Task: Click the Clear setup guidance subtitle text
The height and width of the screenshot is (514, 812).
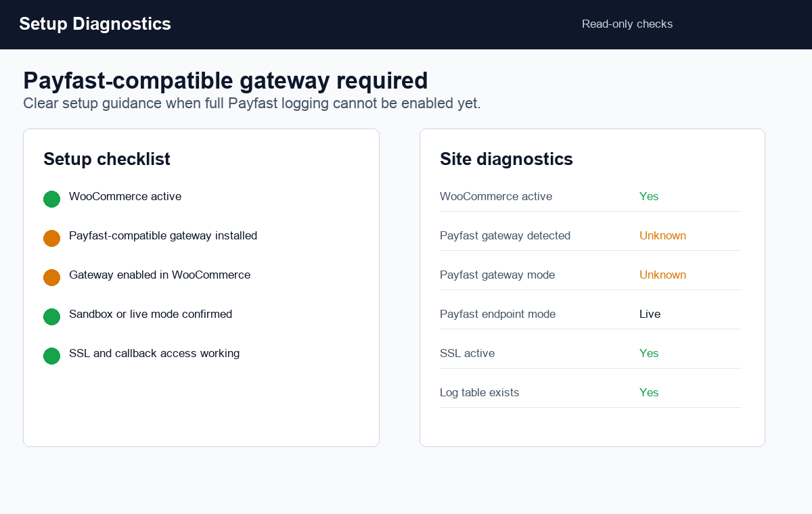Action: coord(252,103)
